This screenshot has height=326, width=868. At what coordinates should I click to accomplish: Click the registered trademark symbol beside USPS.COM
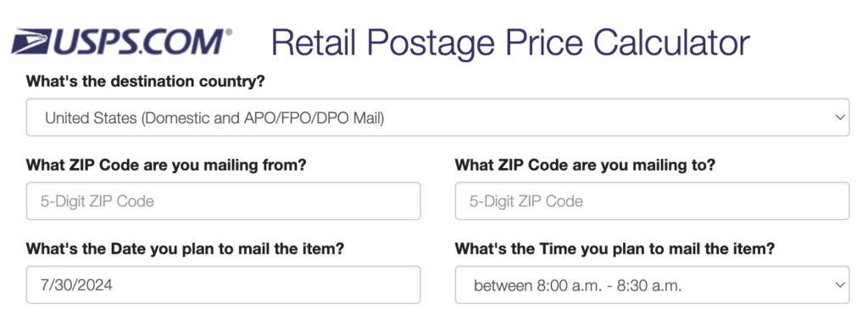(x=229, y=32)
